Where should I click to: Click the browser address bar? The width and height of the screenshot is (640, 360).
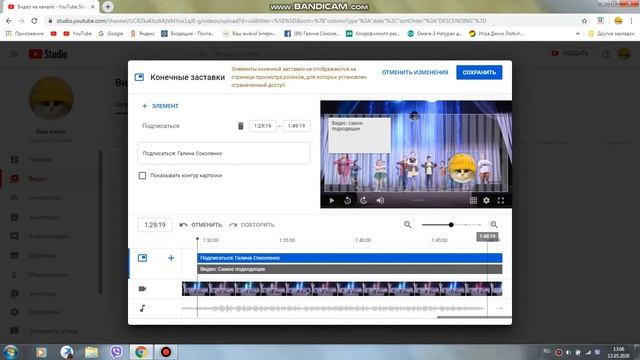click(310, 21)
